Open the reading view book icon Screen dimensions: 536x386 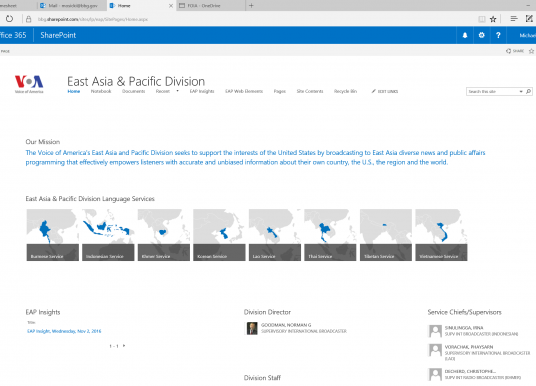(x=482, y=19)
